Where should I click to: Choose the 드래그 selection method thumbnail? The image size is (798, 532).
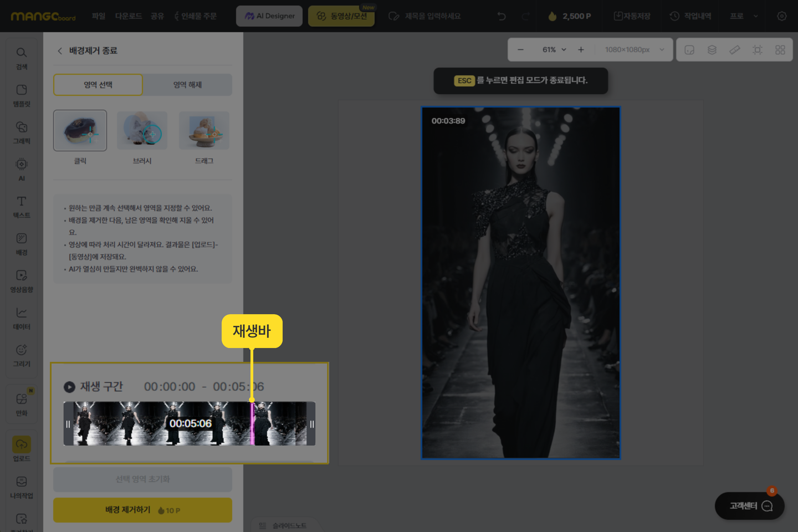tap(204, 130)
